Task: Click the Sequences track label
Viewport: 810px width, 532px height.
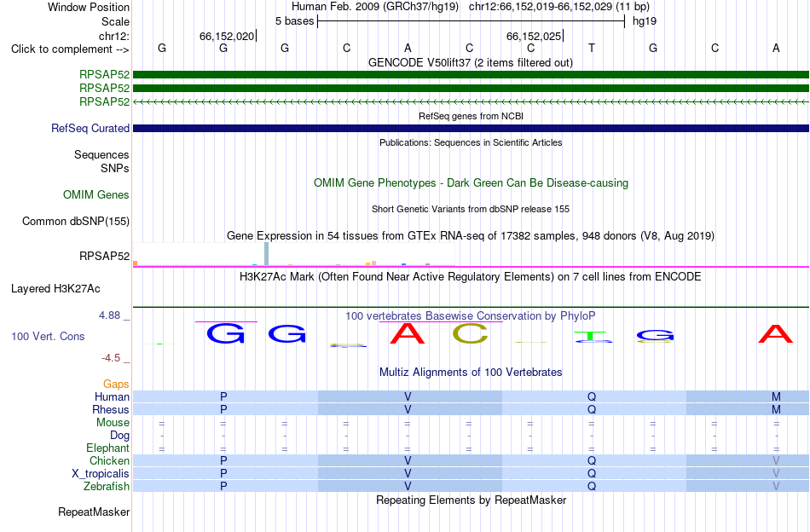Action: point(101,155)
